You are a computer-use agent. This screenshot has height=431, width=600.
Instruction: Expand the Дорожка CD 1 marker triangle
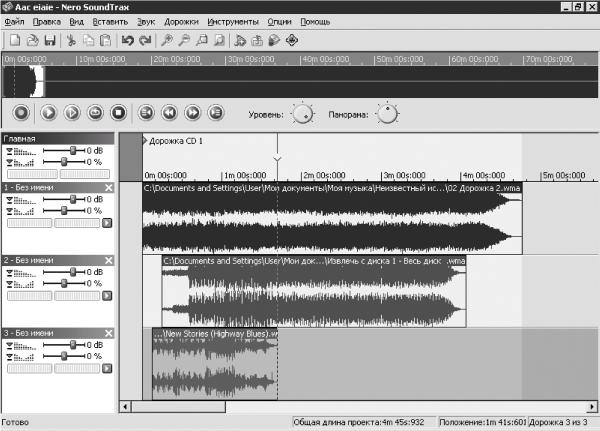tap(145, 141)
